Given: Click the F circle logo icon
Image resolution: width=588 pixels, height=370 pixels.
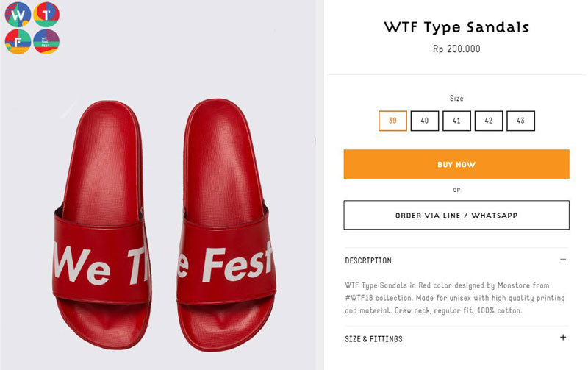Looking at the screenshot, I should click(18, 41).
